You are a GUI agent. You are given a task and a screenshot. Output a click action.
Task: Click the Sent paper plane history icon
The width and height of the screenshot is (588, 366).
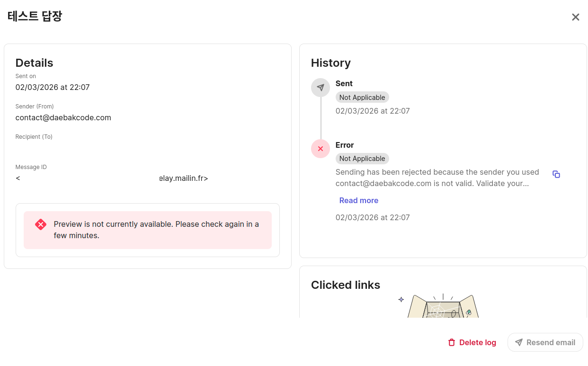(x=321, y=88)
